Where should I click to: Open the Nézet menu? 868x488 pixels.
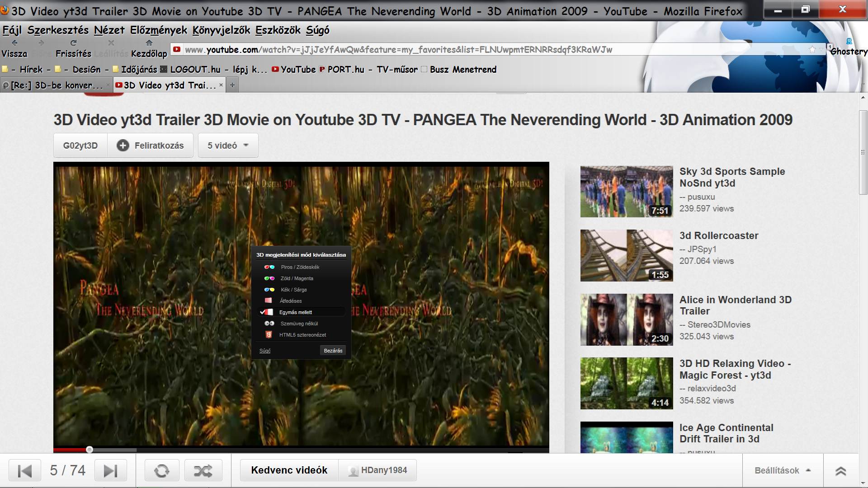pyautogui.click(x=109, y=30)
